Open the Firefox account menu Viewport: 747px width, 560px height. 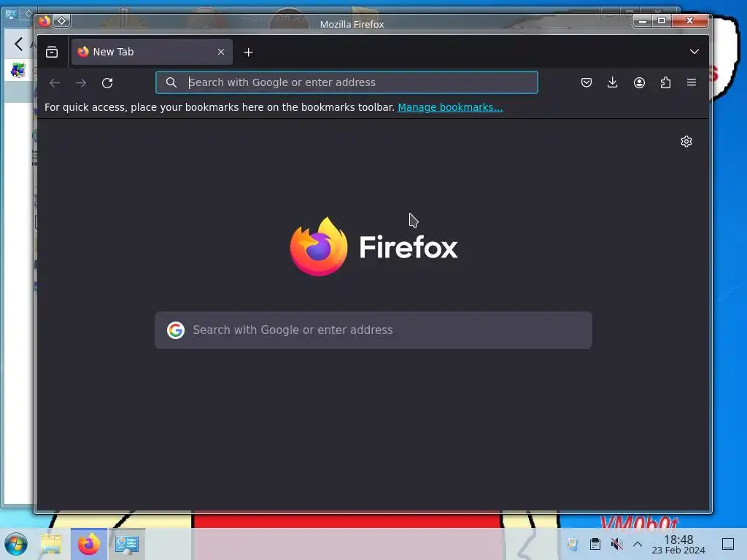tap(639, 82)
